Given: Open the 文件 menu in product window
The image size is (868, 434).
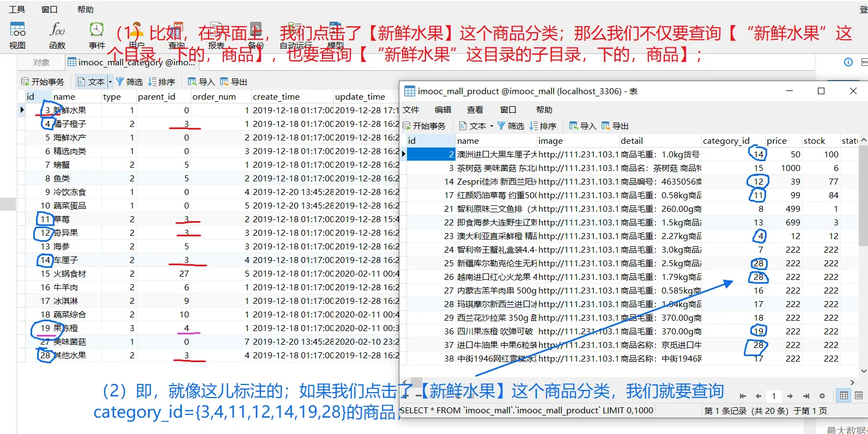Looking at the screenshot, I should [411, 109].
